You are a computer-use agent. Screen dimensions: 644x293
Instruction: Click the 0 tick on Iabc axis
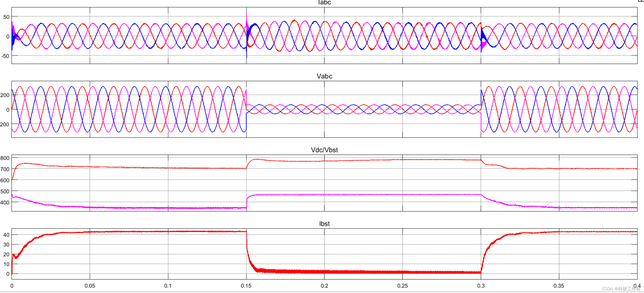point(8,36)
